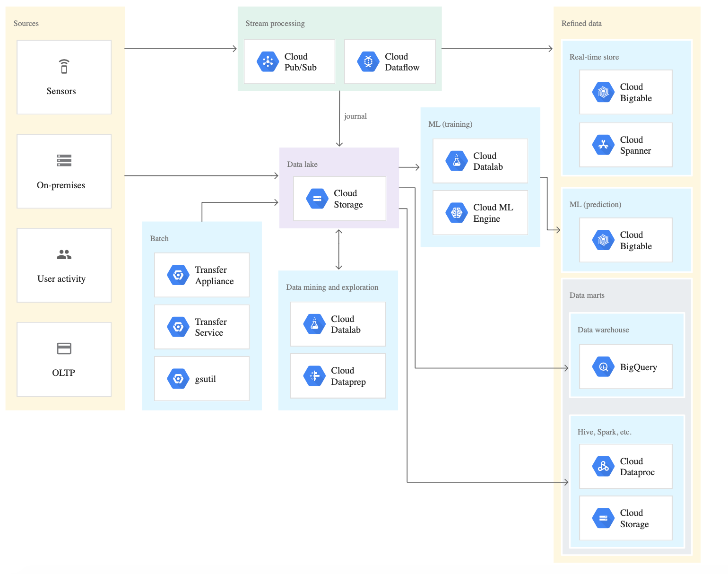Click the "Cloud Dataproc" name text
Screen dimensions: 728x574
click(x=637, y=467)
